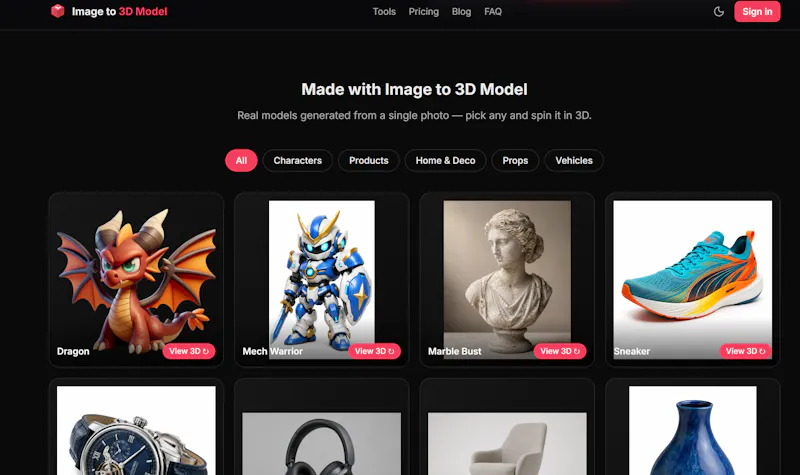This screenshot has height=475, width=800.
Task: Go to the Pricing page
Action: (423, 12)
